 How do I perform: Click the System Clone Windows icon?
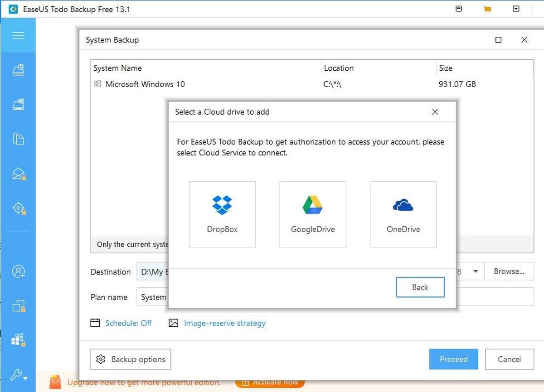(x=18, y=339)
